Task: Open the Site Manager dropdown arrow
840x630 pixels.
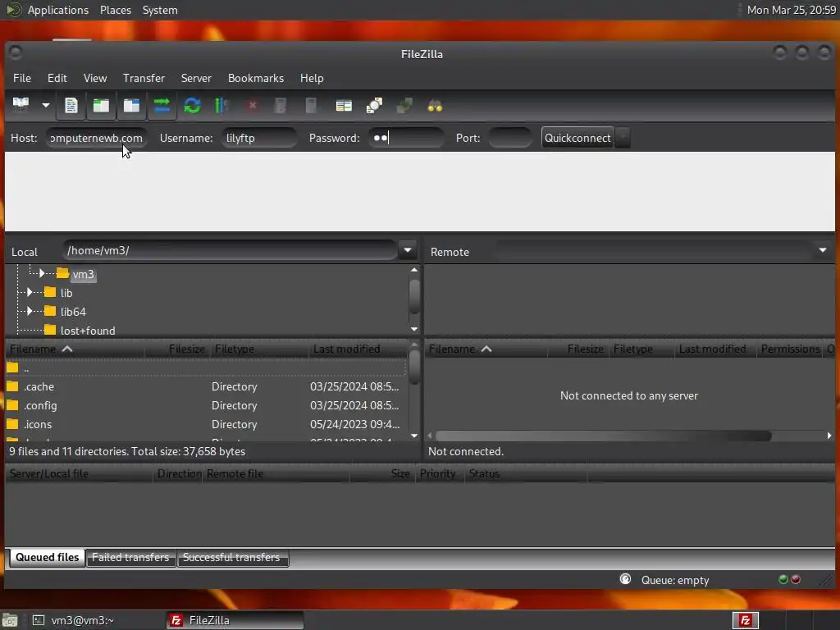Action: pyautogui.click(x=46, y=105)
